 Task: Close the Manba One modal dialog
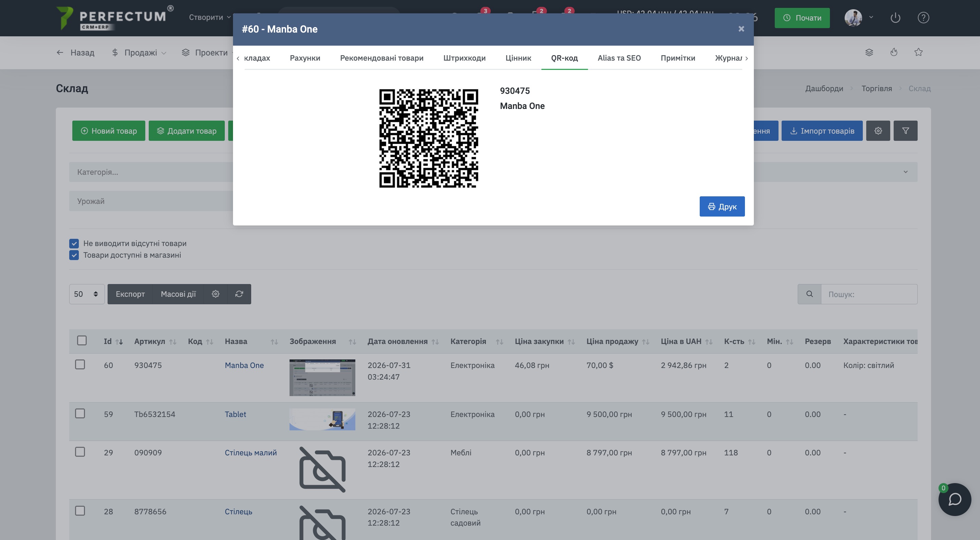pyautogui.click(x=741, y=29)
